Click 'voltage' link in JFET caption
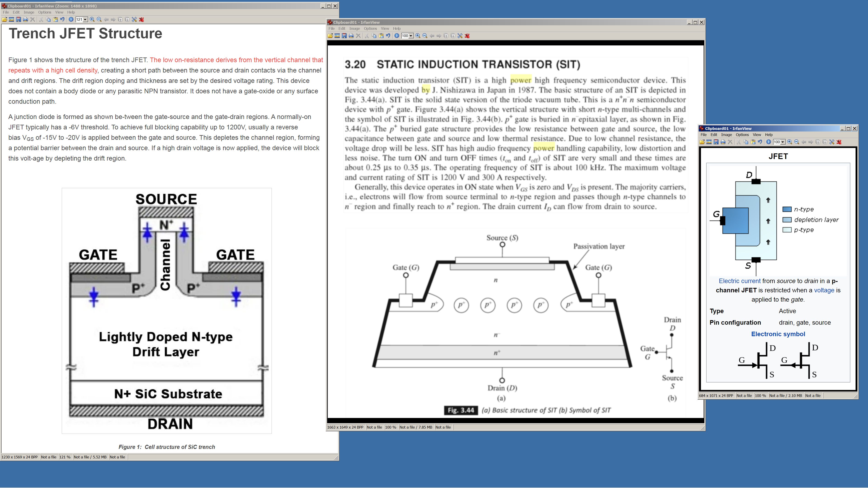This screenshot has height=488, width=868. coord(824,290)
